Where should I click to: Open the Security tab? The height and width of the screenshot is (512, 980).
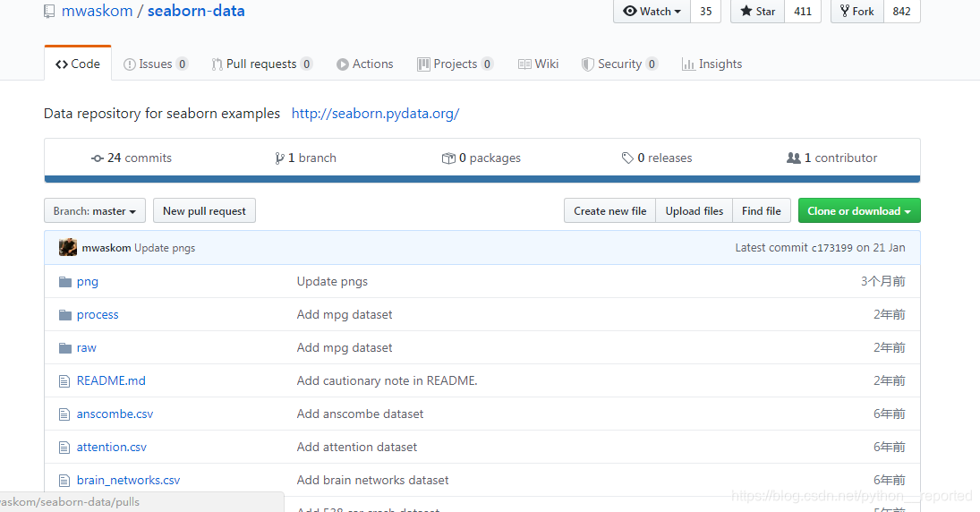click(x=619, y=64)
